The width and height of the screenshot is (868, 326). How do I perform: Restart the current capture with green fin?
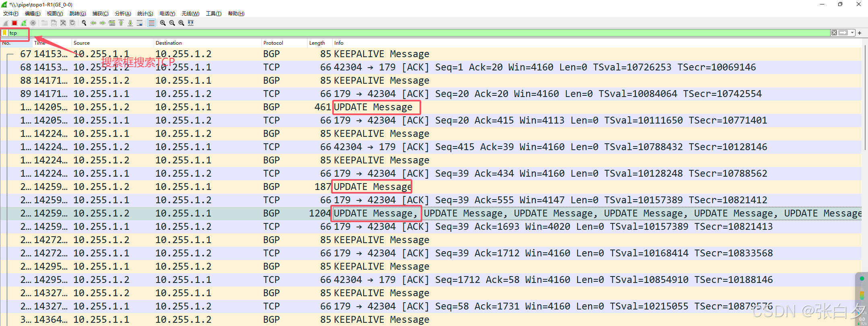[x=24, y=23]
